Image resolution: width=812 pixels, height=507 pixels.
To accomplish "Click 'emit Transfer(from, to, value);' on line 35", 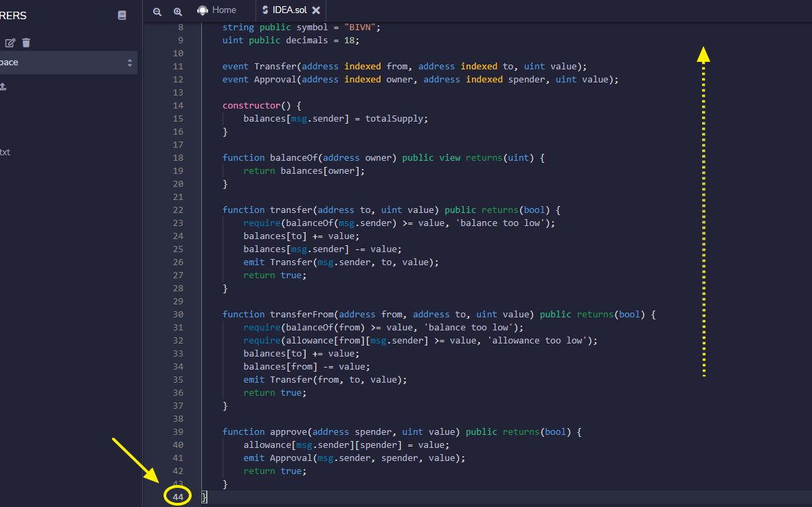I will tap(325, 380).
